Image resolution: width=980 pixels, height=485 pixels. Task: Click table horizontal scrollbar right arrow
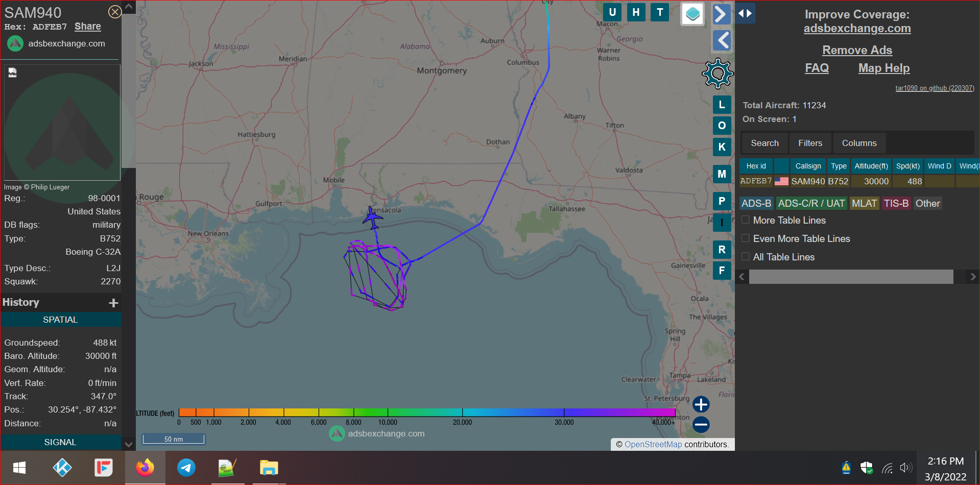[973, 277]
